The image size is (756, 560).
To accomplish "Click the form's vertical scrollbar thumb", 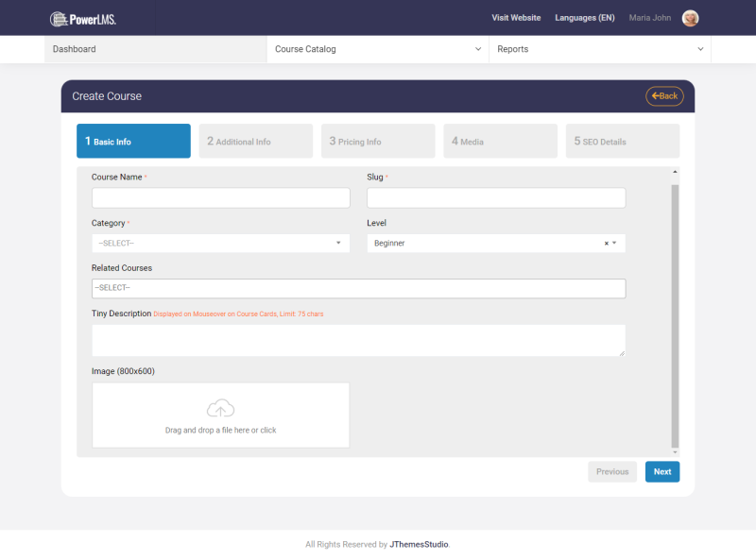I will pyautogui.click(x=675, y=316).
